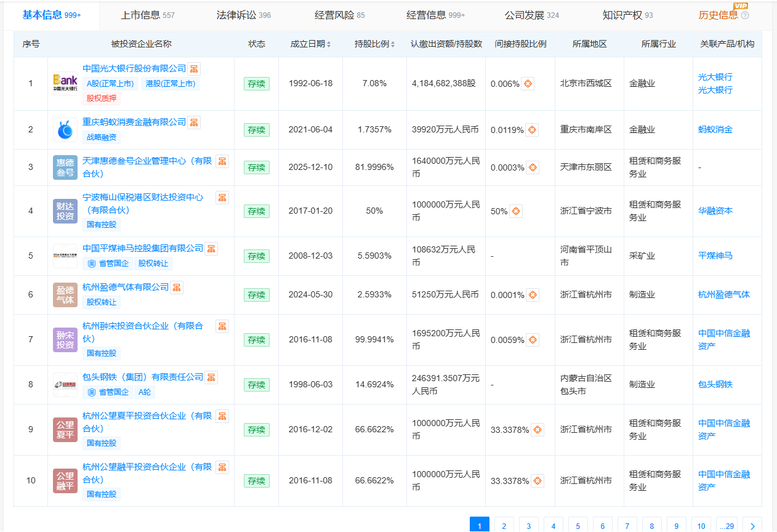777x532 pixels.
Task: Show indirect holding path icon next to 0.0003%
Action: point(533,167)
